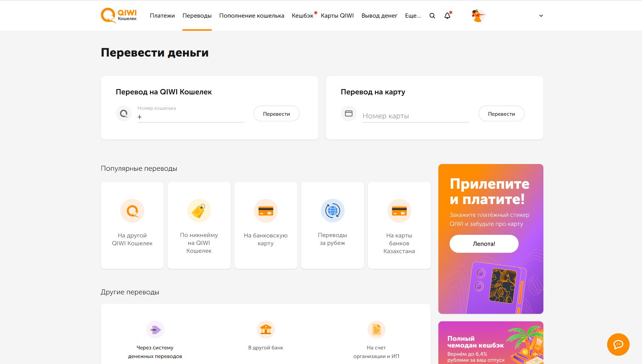Screen dimensions: 642x364
Task: Click the QIWI wallet icon beside Номер кошелька
Action: pyautogui.click(x=124, y=113)
